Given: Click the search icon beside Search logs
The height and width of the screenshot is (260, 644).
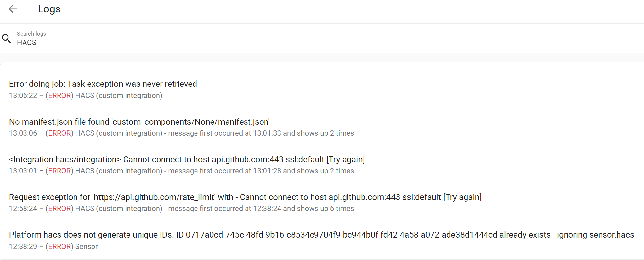Looking at the screenshot, I should (x=7, y=38).
